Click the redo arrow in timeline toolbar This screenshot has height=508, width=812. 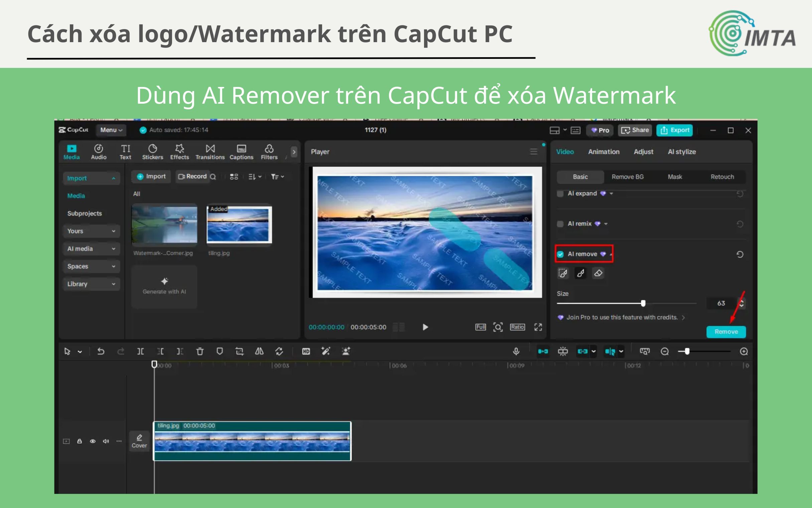121,351
